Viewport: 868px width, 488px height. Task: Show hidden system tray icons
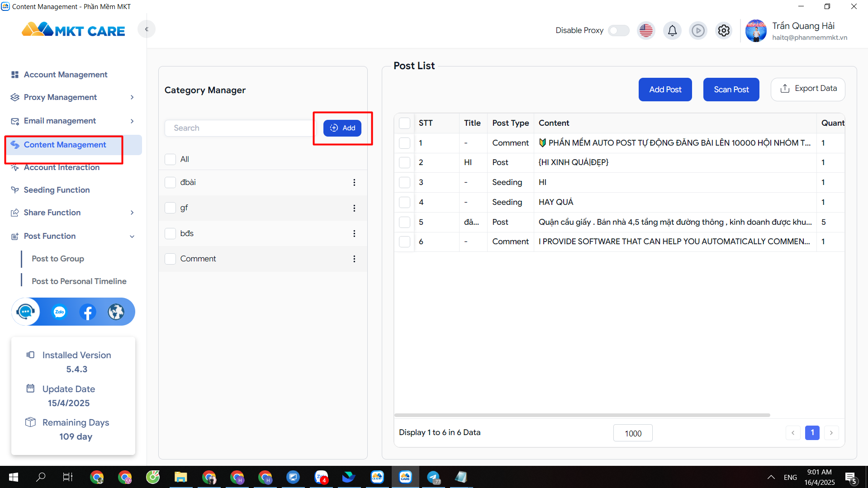771,477
